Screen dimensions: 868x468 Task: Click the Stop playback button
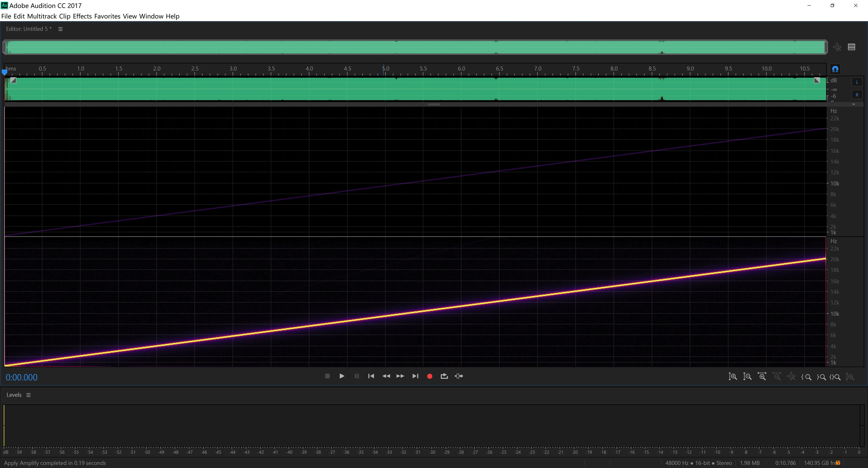coord(327,376)
